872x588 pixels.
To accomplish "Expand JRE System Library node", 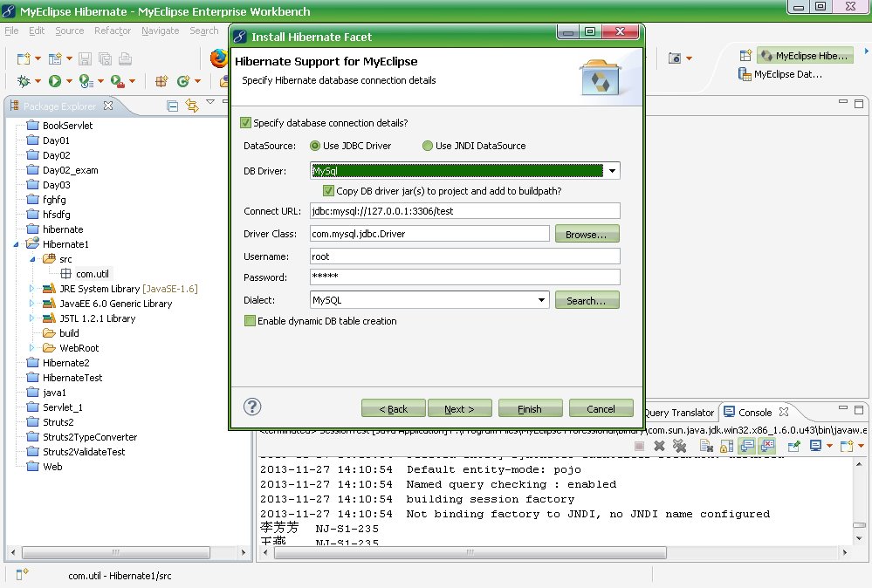I will point(31,289).
